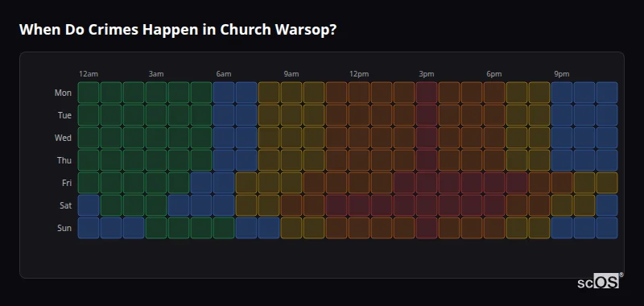Click the '12am' hour label
Viewport: 644px width, 306px height.
tap(89, 74)
